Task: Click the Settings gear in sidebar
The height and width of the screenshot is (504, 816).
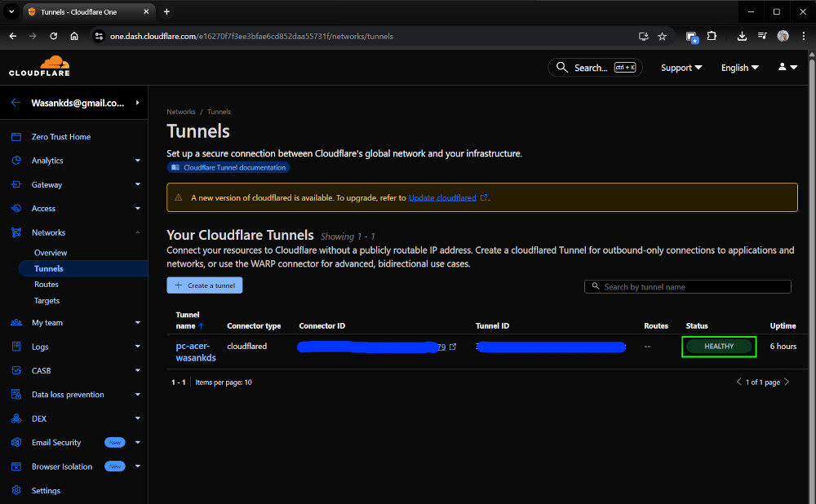Action: pos(16,491)
